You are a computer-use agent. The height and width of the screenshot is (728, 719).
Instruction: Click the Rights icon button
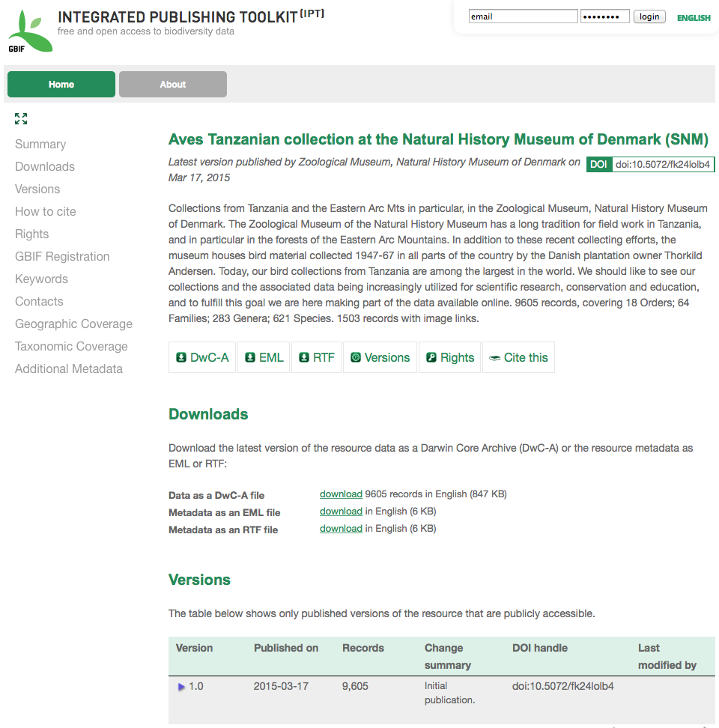click(x=449, y=357)
